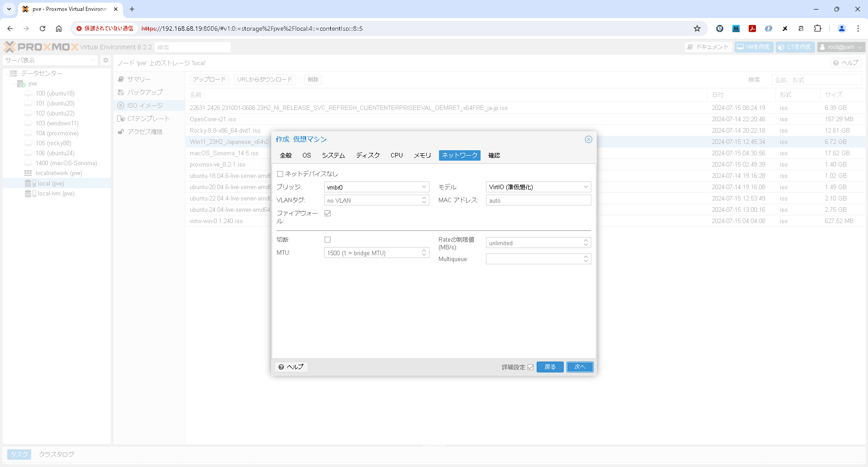Open クラスタログ tab
This screenshot has height=467, width=868.
tap(57, 454)
